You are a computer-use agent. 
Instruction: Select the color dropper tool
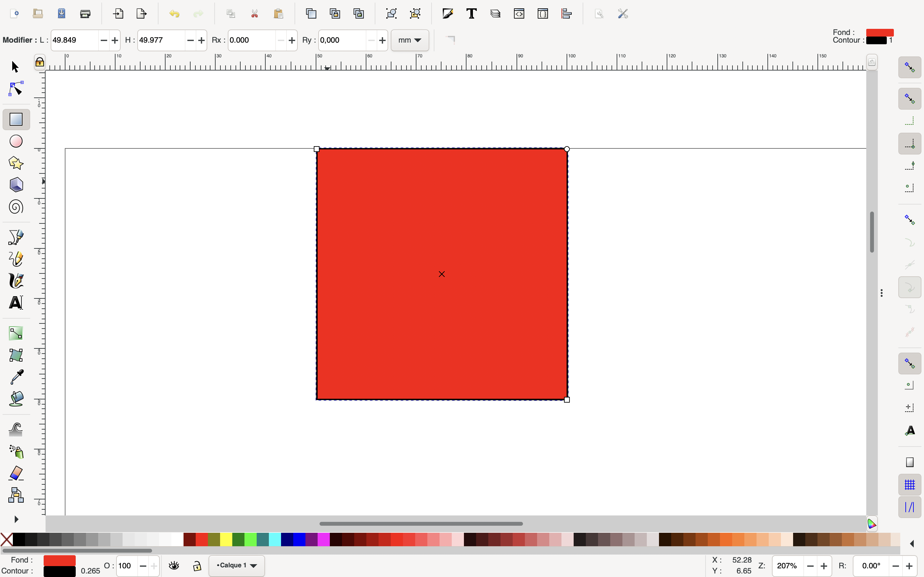point(16,377)
